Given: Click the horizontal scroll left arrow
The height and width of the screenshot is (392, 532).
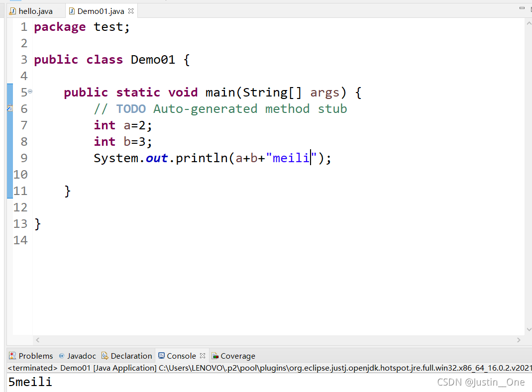Looking at the screenshot, I should coord(38,340).
